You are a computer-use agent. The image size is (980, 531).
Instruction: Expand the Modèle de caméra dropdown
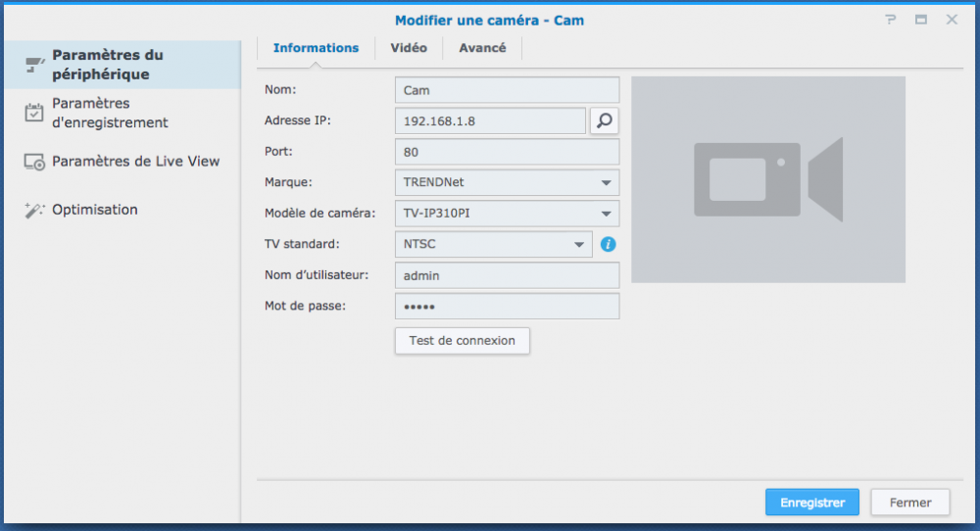coord(507,214)
